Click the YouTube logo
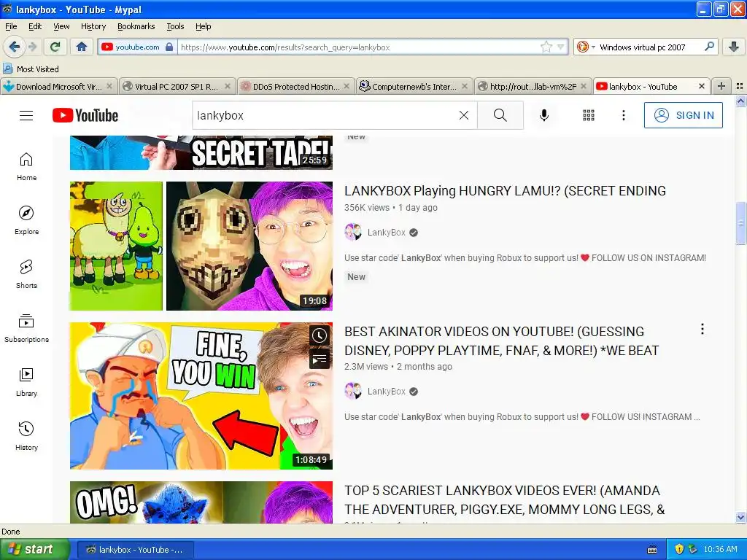 point(85,115)
